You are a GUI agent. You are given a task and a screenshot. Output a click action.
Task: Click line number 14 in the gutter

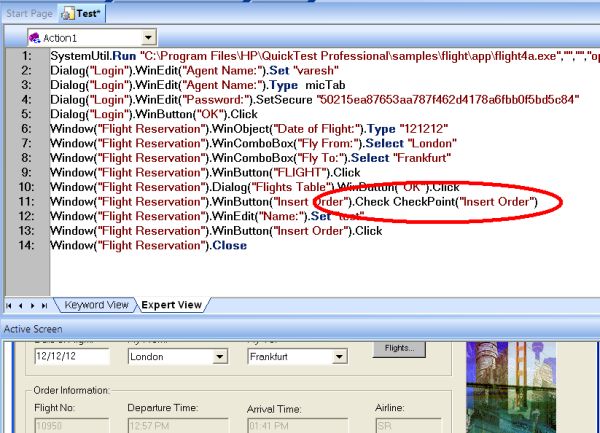26,245
